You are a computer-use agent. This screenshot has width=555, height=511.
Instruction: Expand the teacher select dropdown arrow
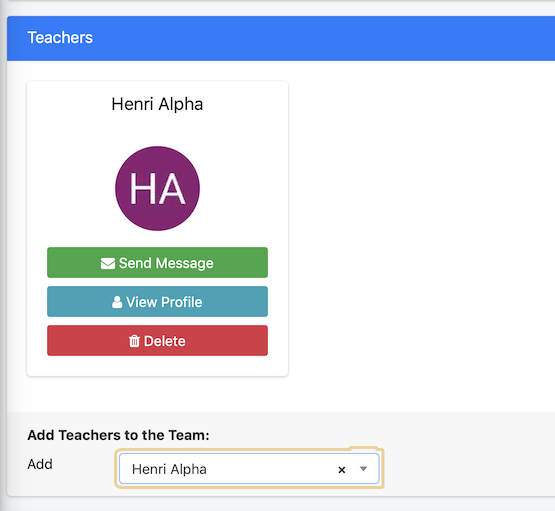pos(363,469)
